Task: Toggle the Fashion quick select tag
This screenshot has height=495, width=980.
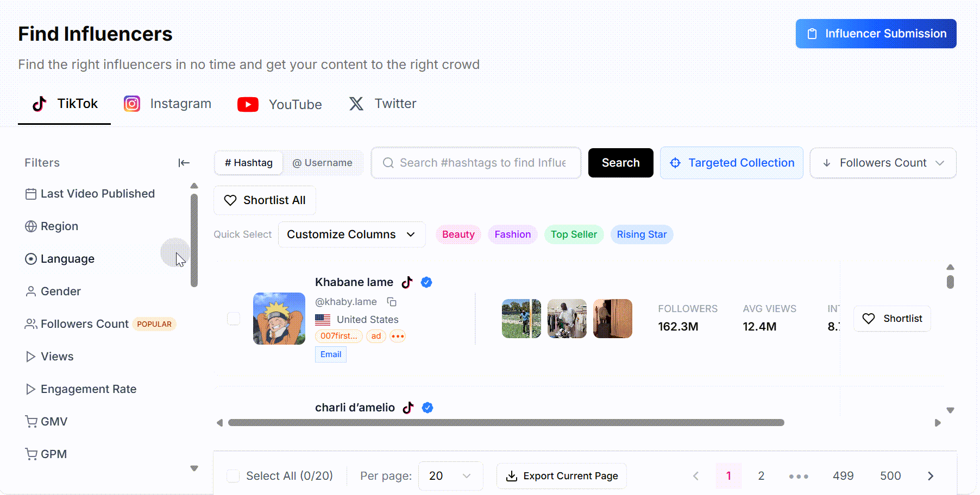Action: (x=513, y=234)
